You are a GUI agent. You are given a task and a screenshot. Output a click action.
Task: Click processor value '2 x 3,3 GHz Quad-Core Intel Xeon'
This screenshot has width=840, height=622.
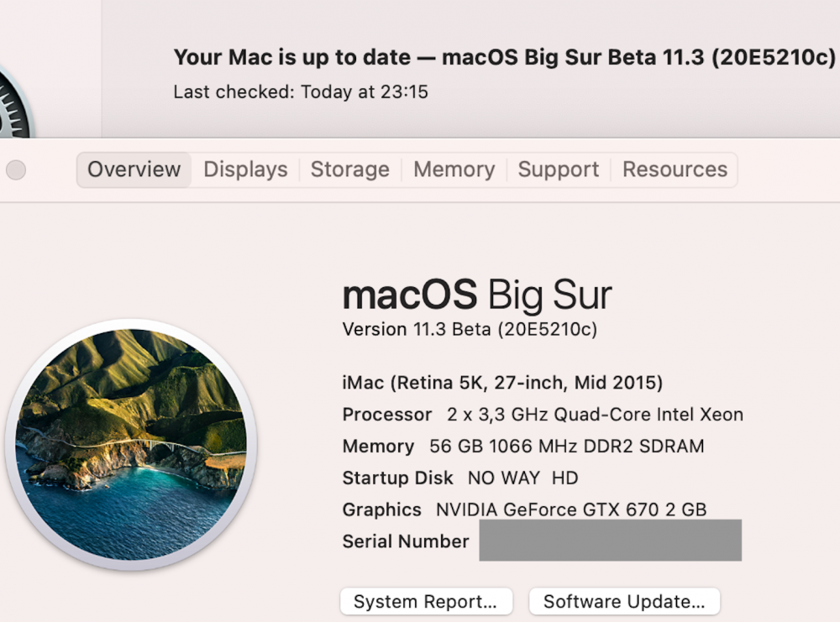pyautogui.click(x=596, y=415)
